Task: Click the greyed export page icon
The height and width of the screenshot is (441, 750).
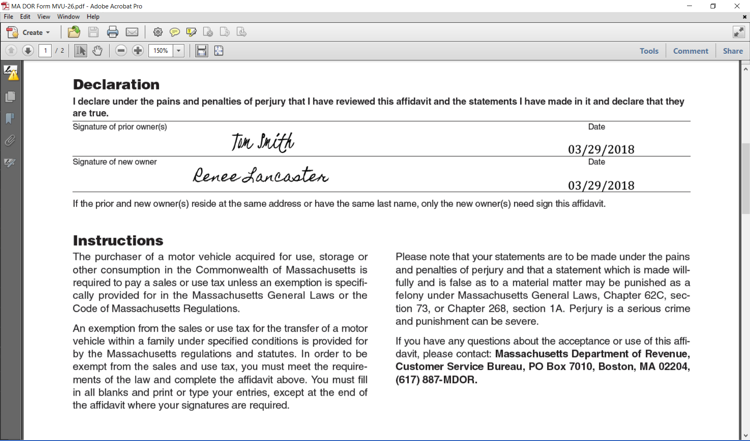Action: pos(225,32)
